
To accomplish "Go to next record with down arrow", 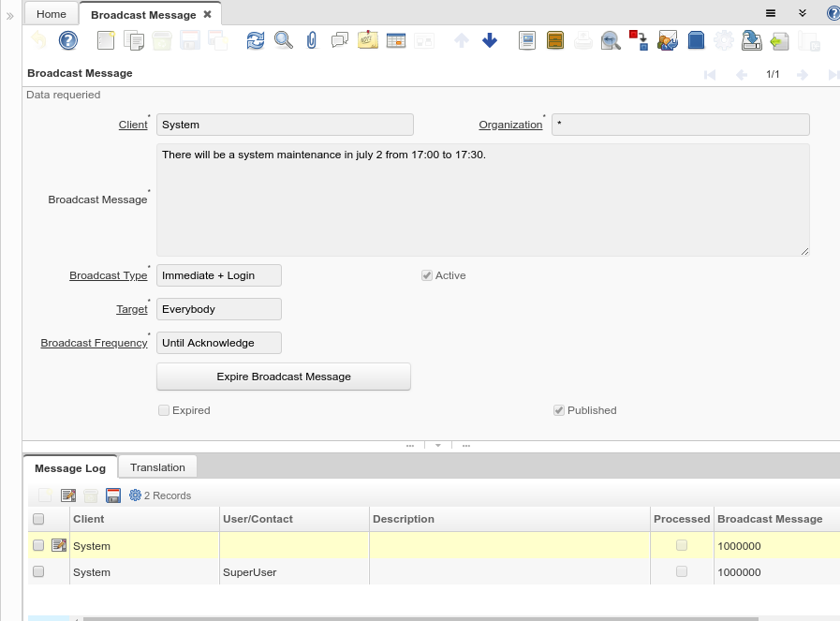I will [x=490, y=40].
